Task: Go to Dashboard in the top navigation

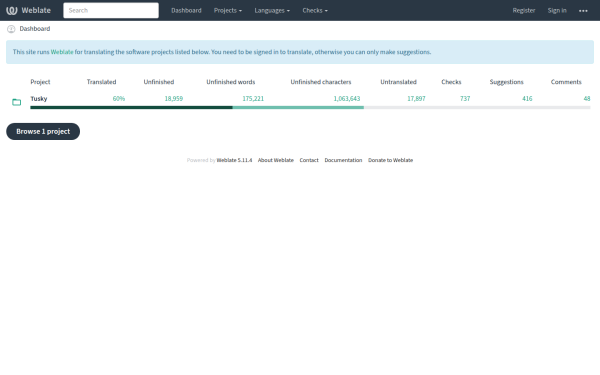Action: click(x=186, y=10)
